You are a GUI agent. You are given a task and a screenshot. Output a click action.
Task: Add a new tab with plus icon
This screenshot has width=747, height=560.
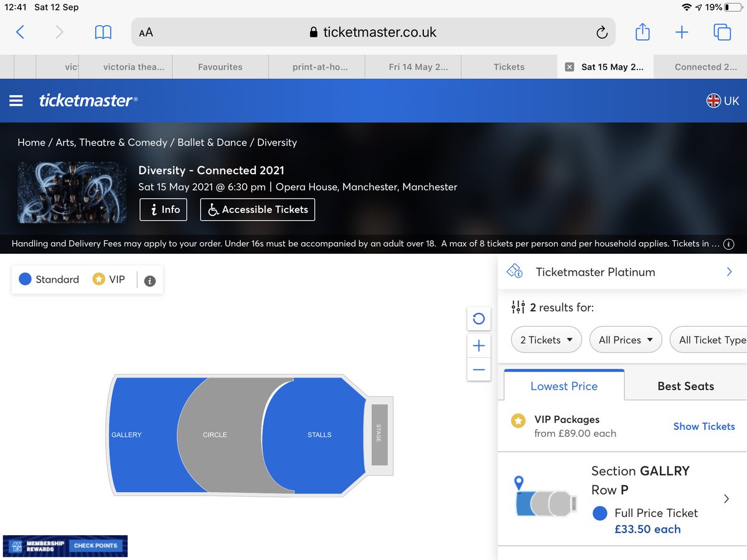pos(682,32)
